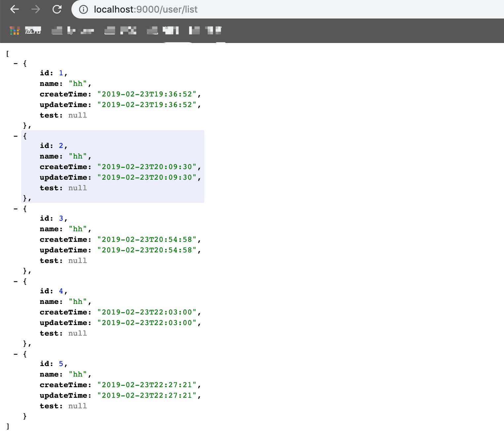
Task: Collapse the JSON object with id 1
Action: [16, 63]
